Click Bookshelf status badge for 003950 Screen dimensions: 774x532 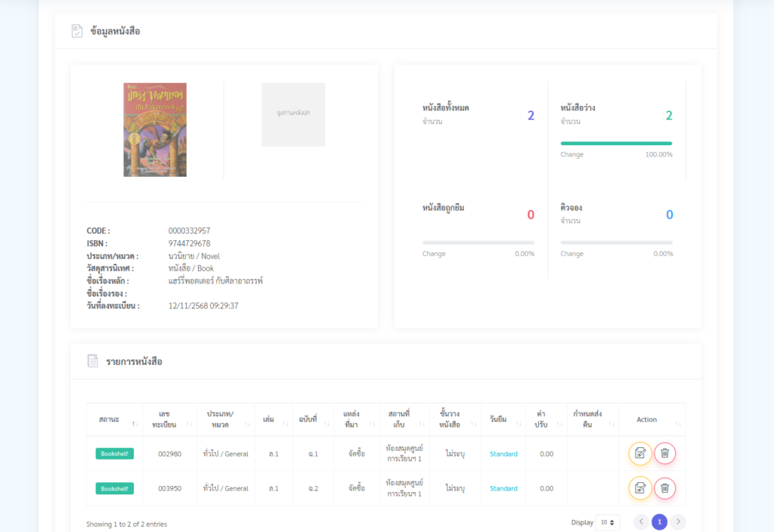click(114, 489)
